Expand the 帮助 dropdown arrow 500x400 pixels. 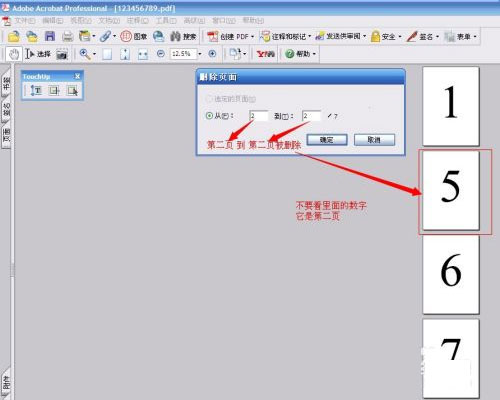pos(314,54)
